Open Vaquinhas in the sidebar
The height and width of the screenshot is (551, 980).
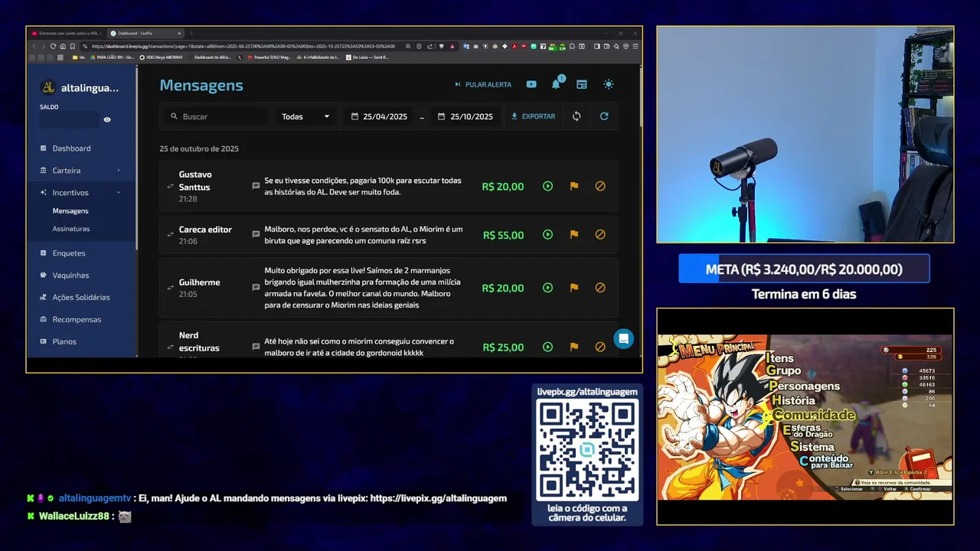tap(70, 275)
